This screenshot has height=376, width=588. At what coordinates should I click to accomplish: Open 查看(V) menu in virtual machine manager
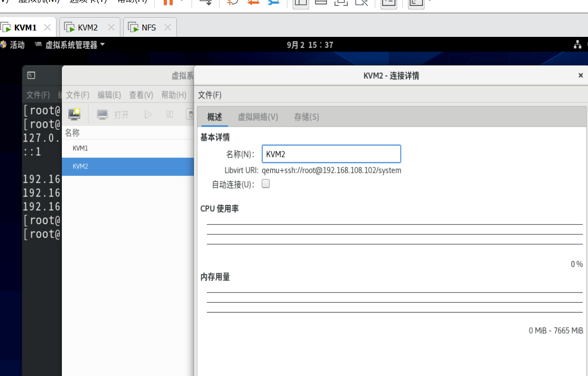tap(141, 95)
